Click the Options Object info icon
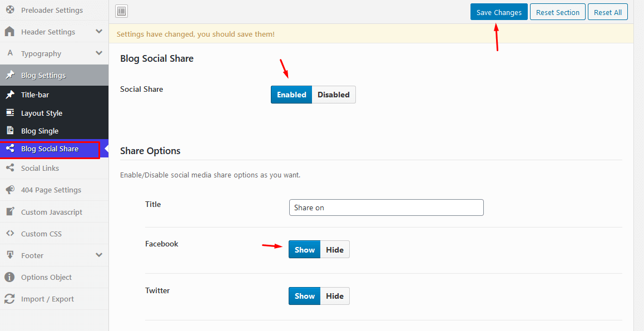Viewport: 644px width, 331px height. point(9,277)
